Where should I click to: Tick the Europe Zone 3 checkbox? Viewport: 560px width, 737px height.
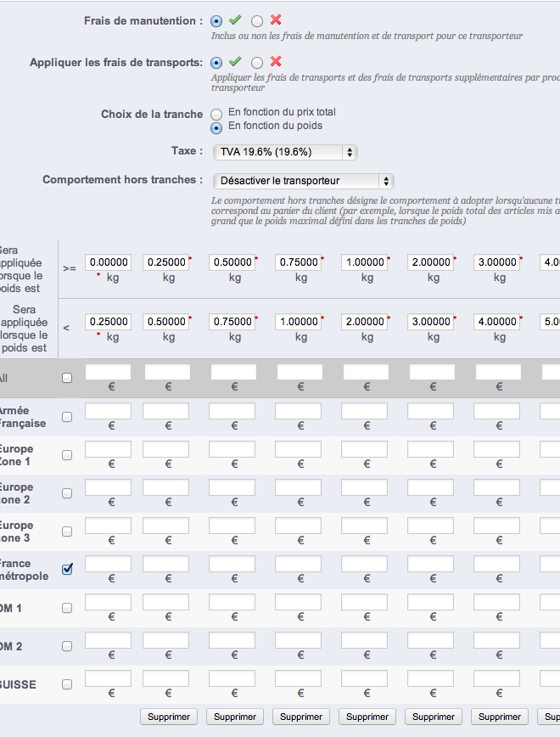[x=67, y=532]
